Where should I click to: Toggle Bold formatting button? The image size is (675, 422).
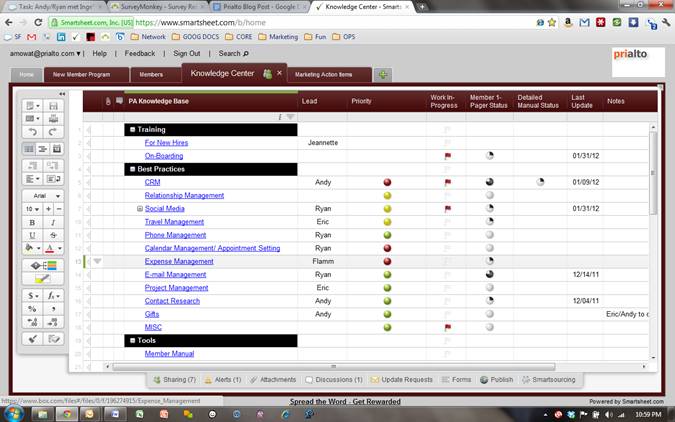[30, 222]
